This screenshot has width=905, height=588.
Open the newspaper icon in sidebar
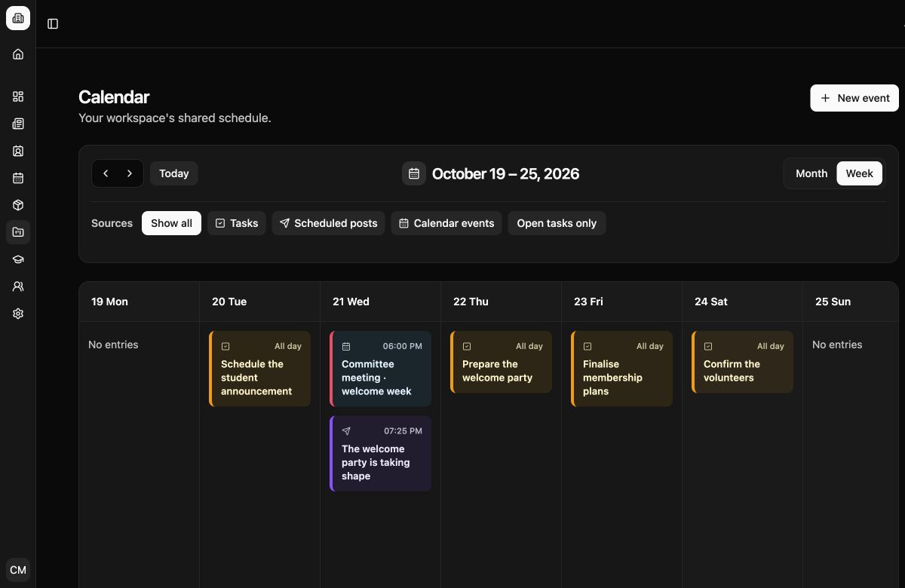18,124
